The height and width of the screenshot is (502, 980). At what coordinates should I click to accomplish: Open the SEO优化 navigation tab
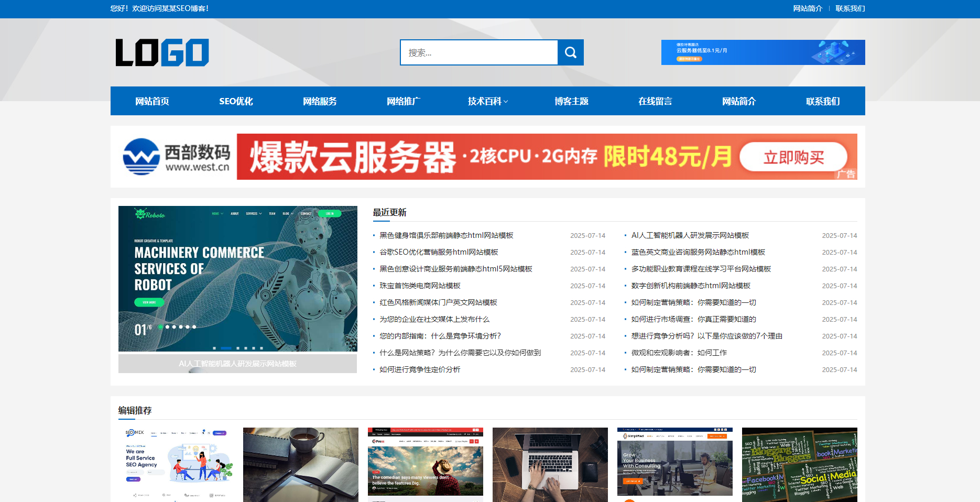point(236,101)
